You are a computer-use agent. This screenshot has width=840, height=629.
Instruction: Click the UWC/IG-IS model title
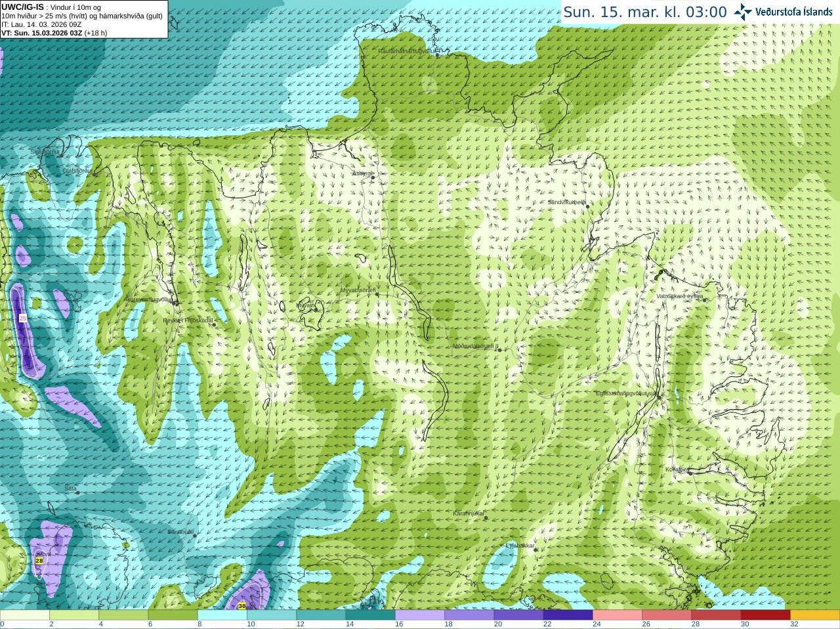tap(22, 7)
